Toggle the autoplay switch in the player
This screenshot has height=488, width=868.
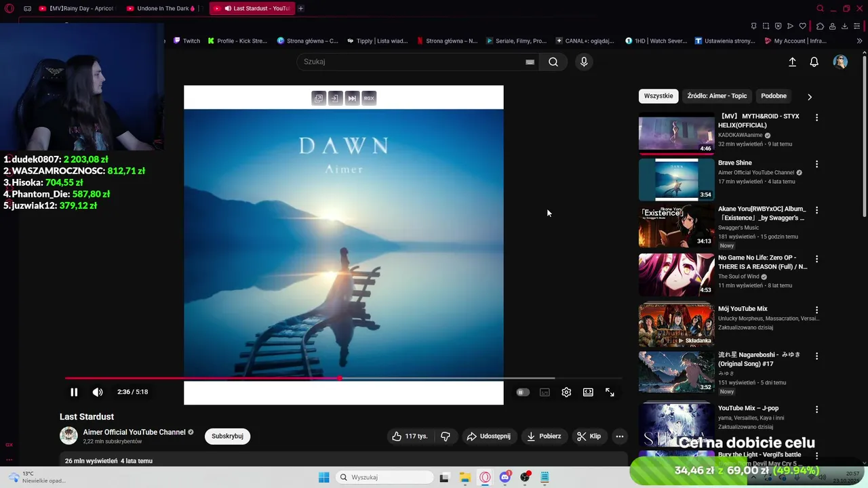tap(522, 392)
